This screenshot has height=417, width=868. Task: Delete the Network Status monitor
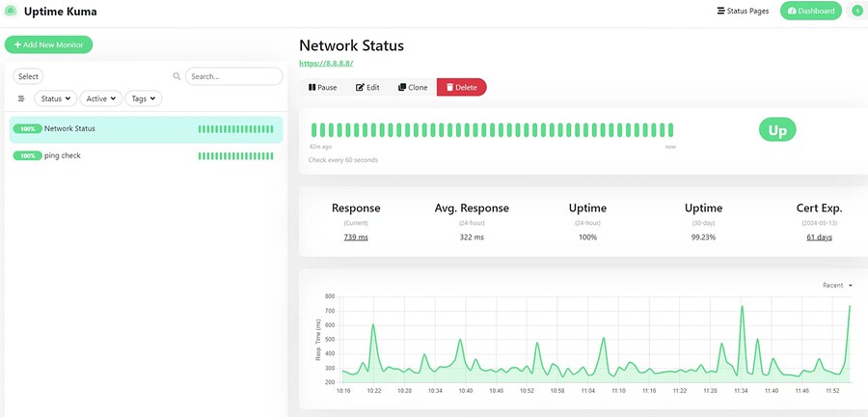[461, 87]
